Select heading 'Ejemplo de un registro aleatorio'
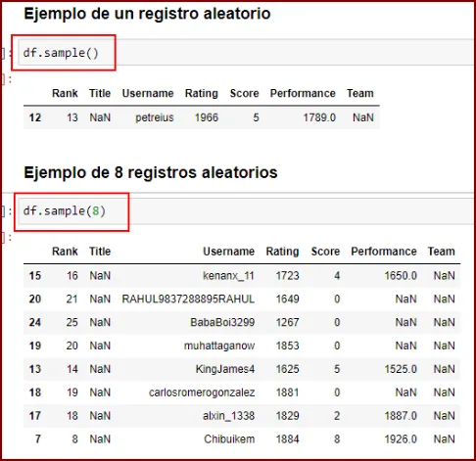The height and width of the screenshot is (461, 476). coord(147,14)
